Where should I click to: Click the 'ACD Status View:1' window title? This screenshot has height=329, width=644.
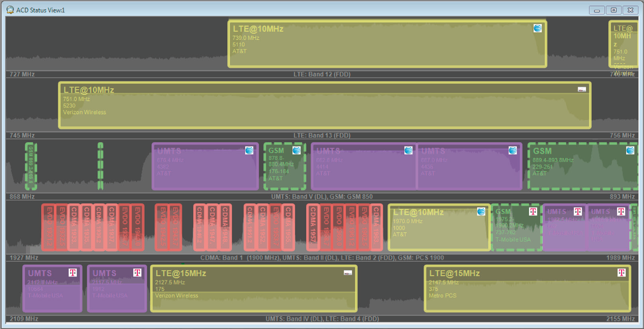(40, 10)
